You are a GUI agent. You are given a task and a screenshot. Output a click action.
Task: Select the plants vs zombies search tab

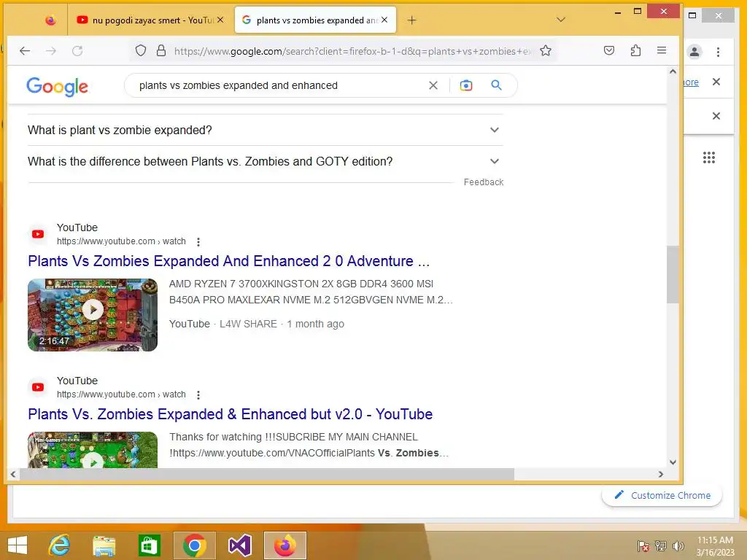[315, 20]
